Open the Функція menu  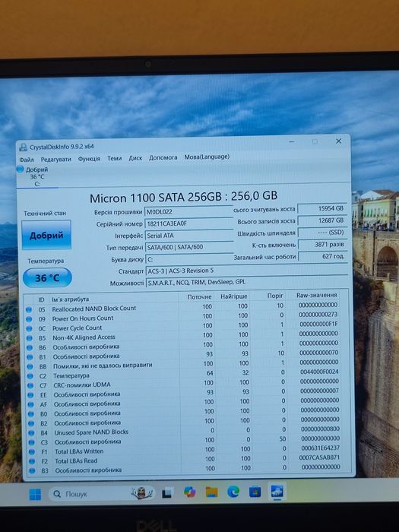click(x=89, y=159)
